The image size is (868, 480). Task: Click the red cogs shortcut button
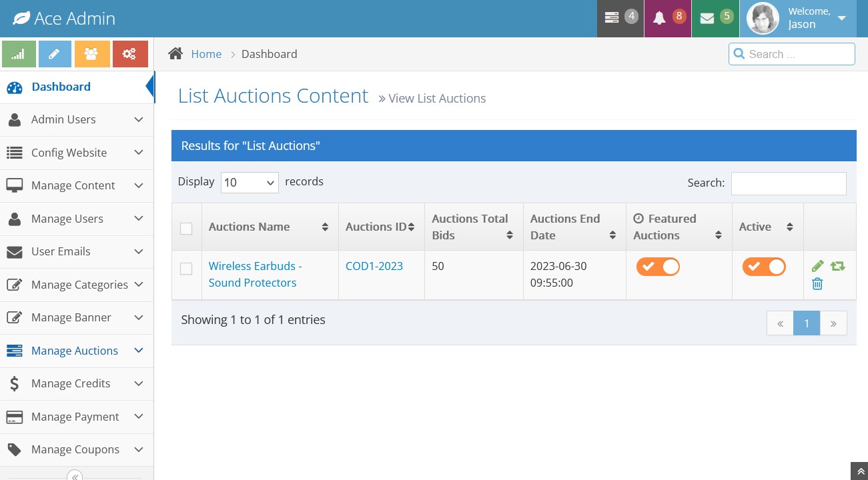(130, 54)
